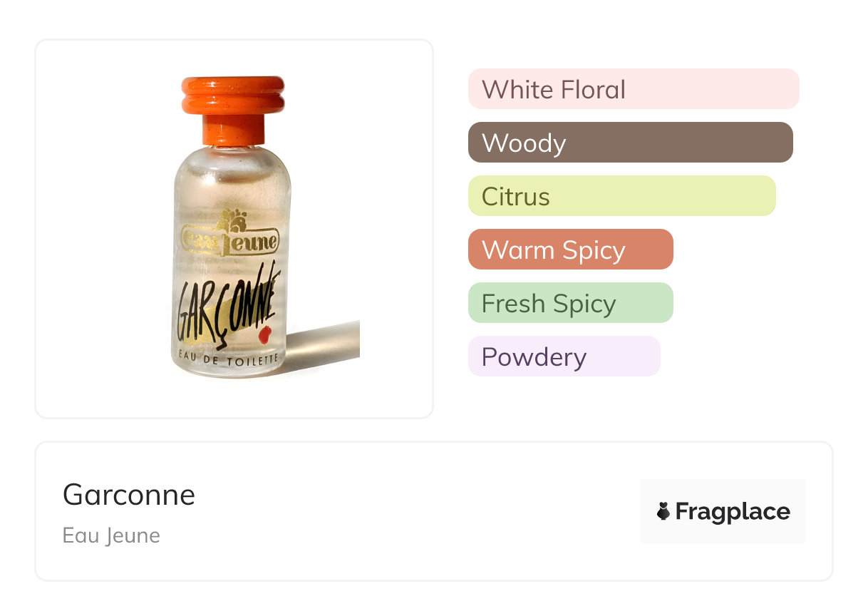Click the Fragplace perfume bottle logo icon
Image resolution: width=868 pixels, height=616 pixels.
663,511
